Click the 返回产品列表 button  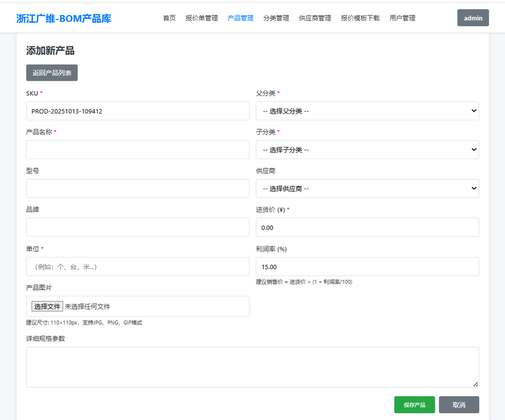[x=52, y=73]
